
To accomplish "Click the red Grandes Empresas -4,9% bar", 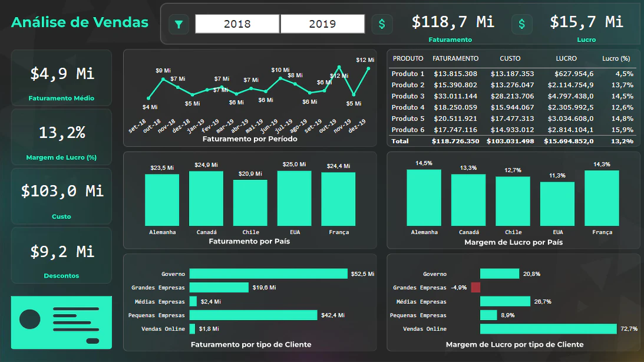I will [475, 287].
